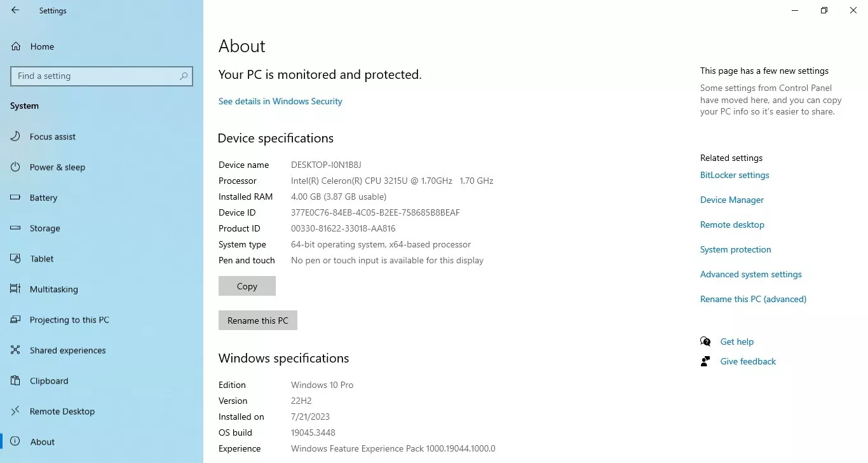
Task: Open See details in Windows Security
Action: coord(280,101)
